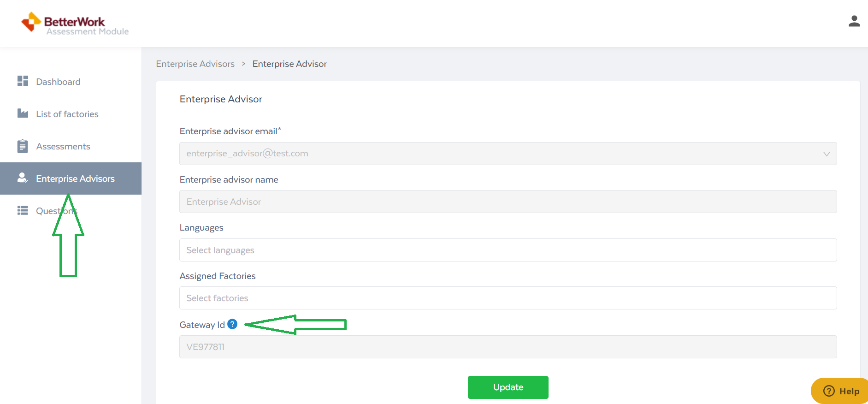
Task: Click the Questions list icon
Action: point(23,211)
